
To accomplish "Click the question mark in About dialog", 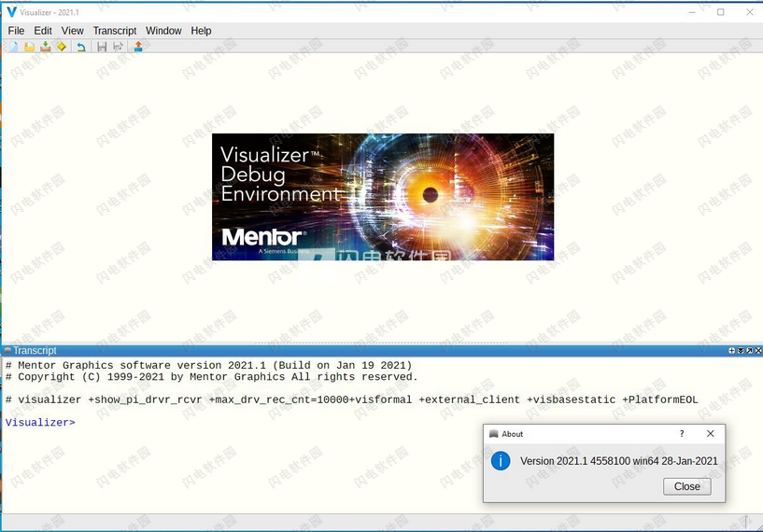I will tap(682, 434).
